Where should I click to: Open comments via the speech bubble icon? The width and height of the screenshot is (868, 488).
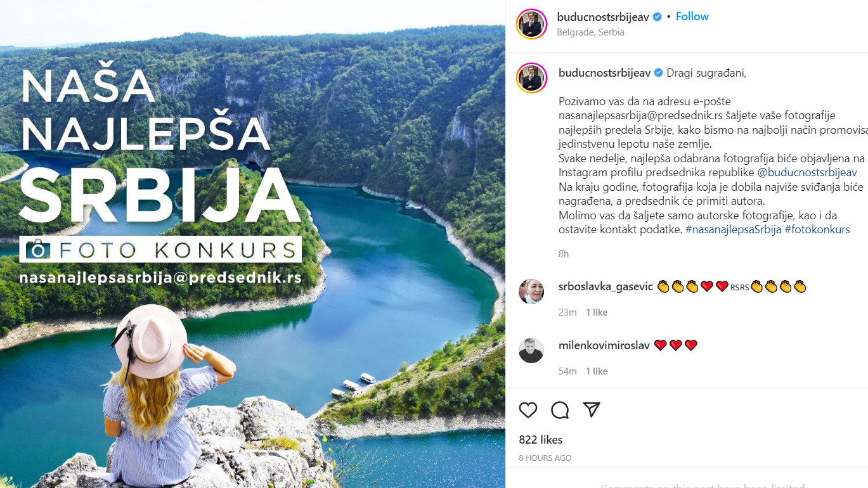[x=560, y=410]
